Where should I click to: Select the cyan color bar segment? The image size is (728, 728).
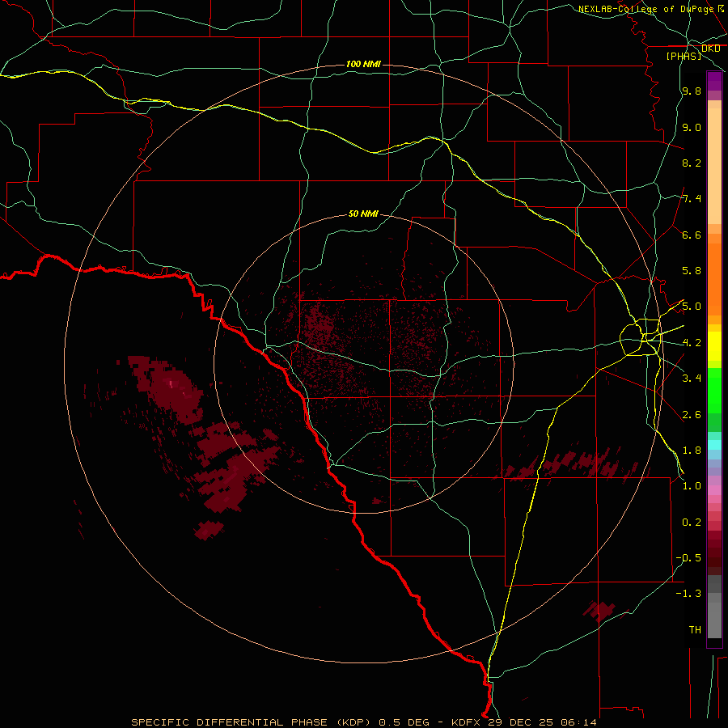tap(714, 445)
